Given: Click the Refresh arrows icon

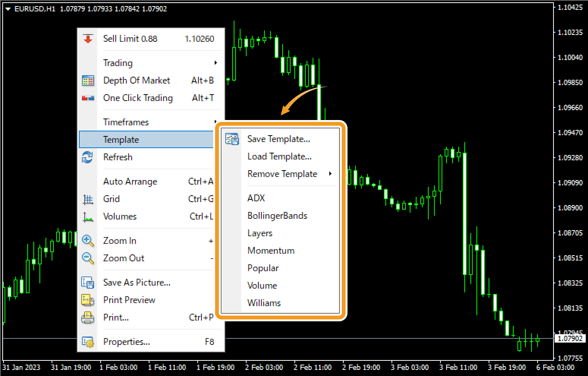Looking at the screenshot, I should tap(88, 157).
